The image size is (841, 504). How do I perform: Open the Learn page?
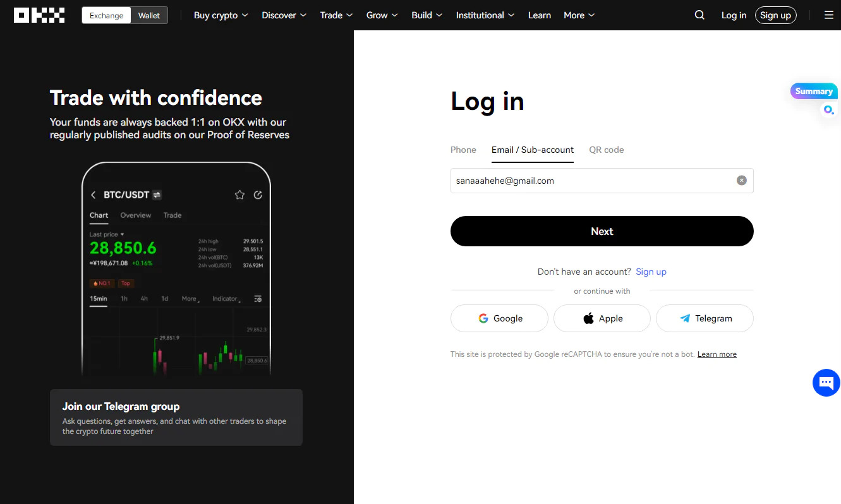click(x=540, y=15)
